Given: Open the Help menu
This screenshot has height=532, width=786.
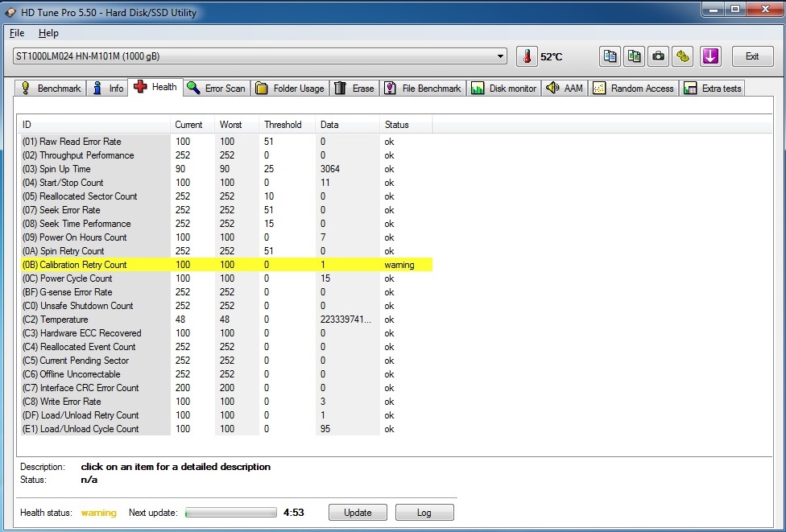Looking at the screenshot, I should [x=48, y=33].
